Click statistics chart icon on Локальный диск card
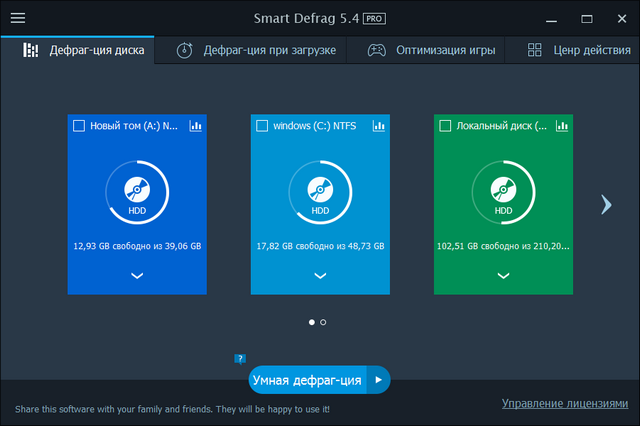 pyautogui.click(x=562, y=126)
